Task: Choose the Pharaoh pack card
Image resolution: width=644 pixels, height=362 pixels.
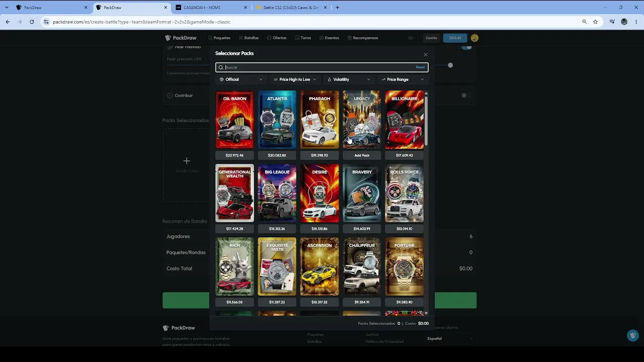Action: pos(319,120)
